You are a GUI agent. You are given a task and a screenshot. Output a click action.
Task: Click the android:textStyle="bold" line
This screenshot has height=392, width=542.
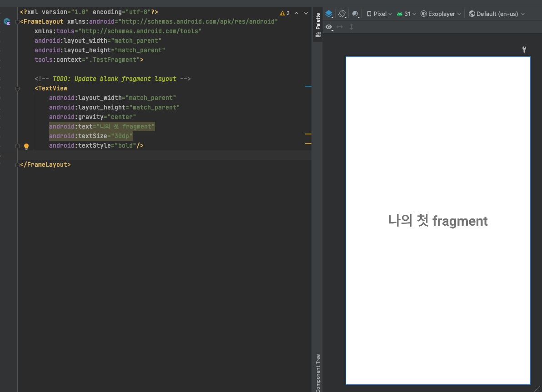point(96,145)
